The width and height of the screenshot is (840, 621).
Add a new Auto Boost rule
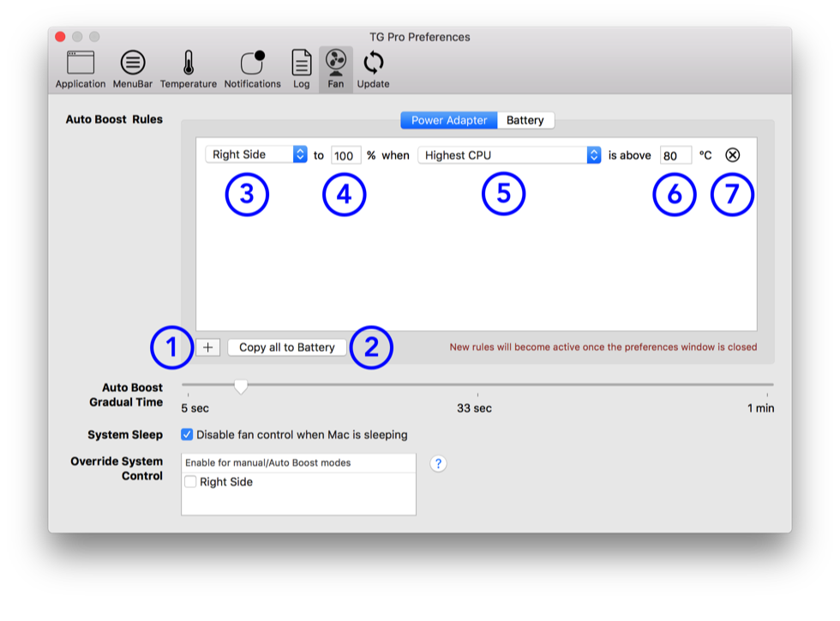[207, 347]
